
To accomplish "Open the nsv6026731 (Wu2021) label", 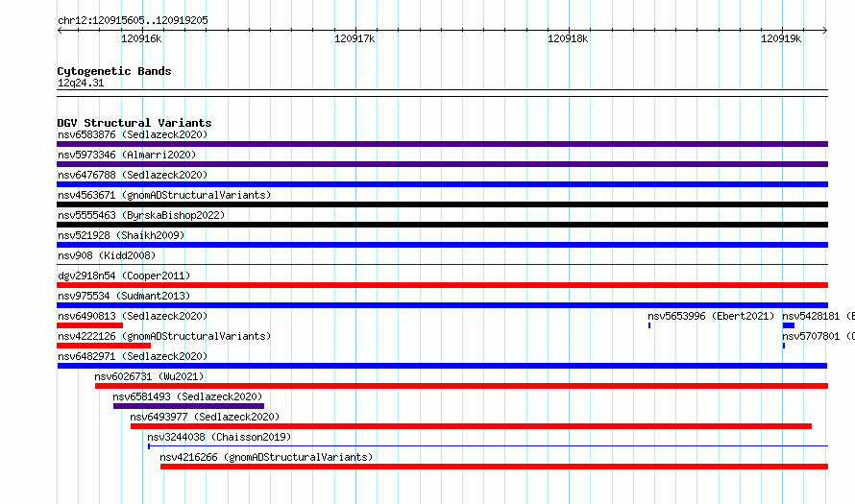I will pyautogui.click(x=149, y=376).
